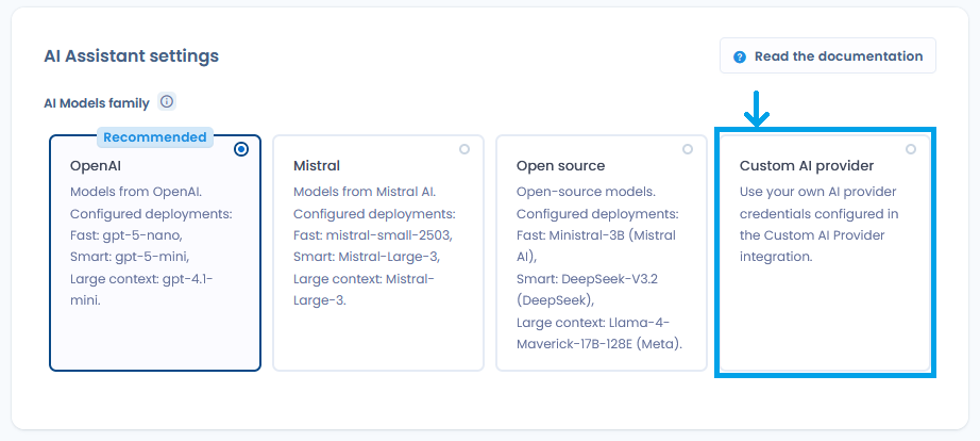Image resolution: width=980 pixels, height=441 pixels.
Task: Click the info icon beside AI Models family
Action: [x=166, y=102]
